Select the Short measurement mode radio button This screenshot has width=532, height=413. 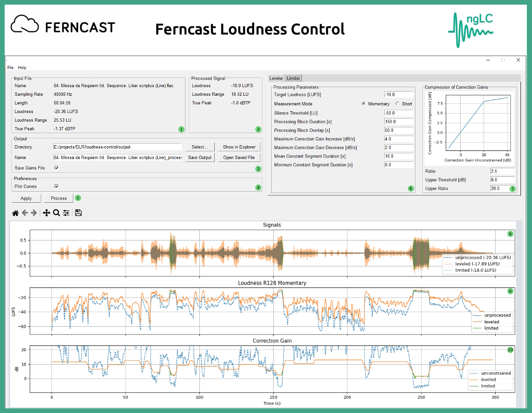pos(397,104)
